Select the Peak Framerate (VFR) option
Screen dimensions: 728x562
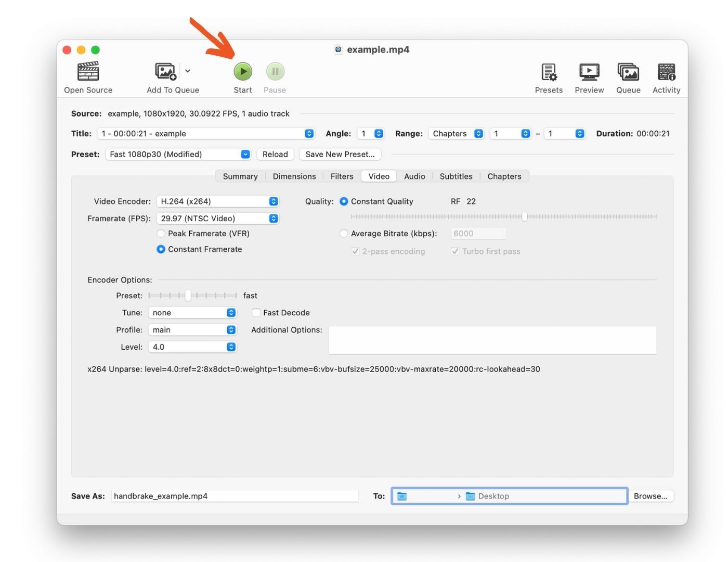(x=161, y=234)
